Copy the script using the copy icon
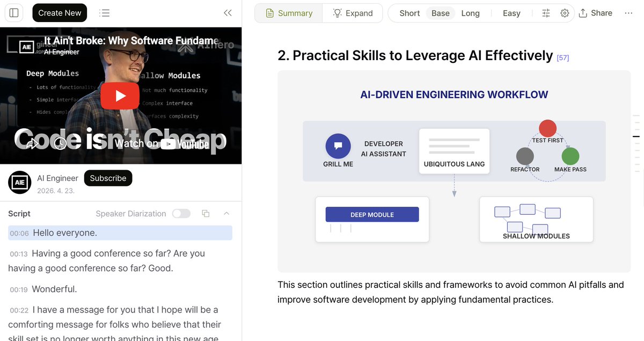 [206, 214]
